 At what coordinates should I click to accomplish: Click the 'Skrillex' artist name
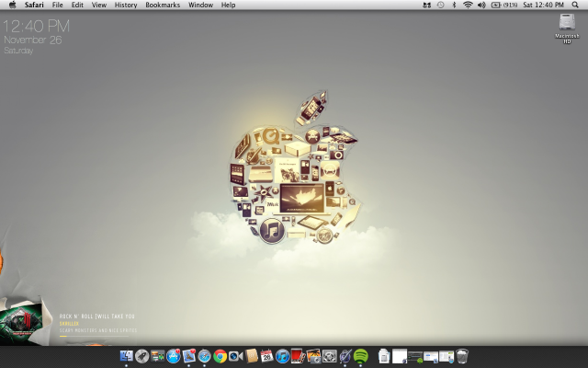69,324
